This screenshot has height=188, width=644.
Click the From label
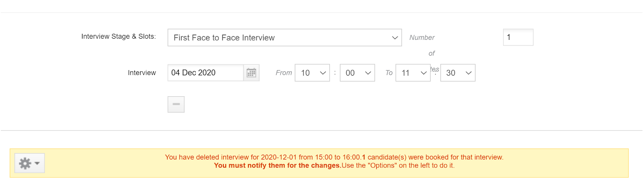[284, 73]
